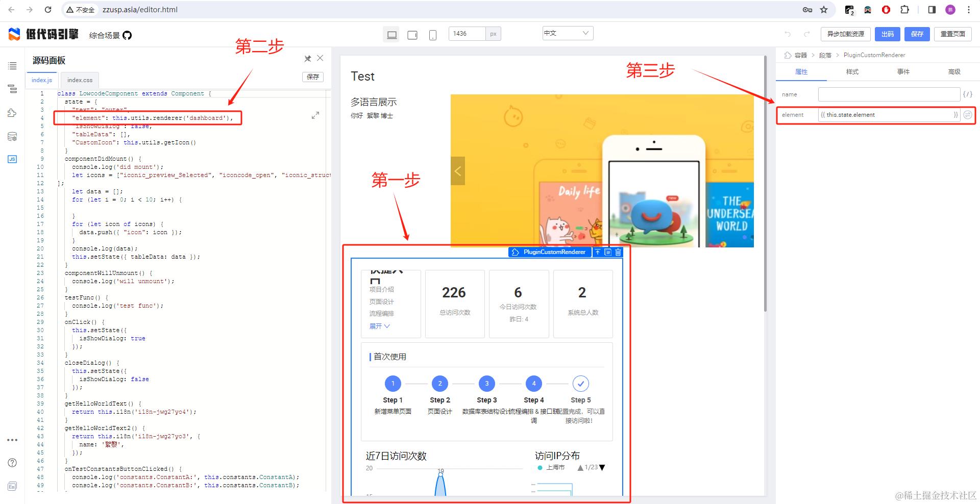Viewport: 980px width, 504px height.
Task: Open the help question mark icon
Action: click(12, 463)
